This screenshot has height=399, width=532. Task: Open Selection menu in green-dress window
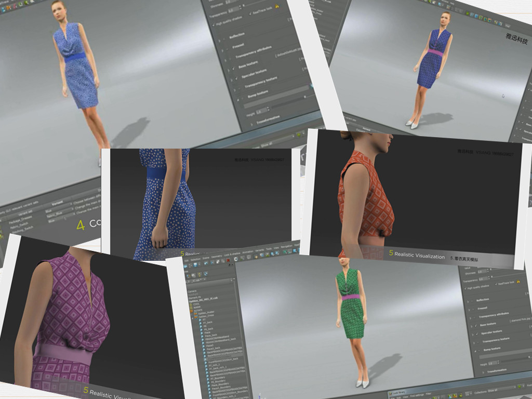(196, 260)
